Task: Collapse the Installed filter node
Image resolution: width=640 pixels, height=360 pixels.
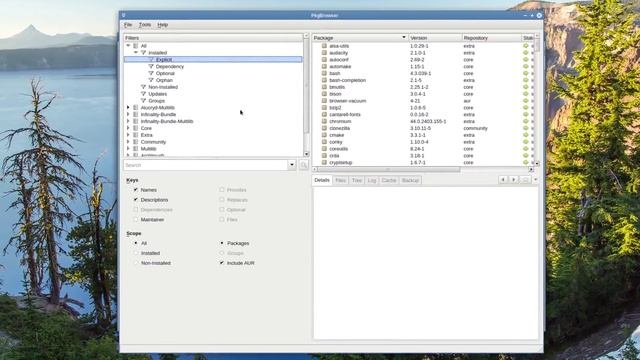Action: [x=136, y=53]
